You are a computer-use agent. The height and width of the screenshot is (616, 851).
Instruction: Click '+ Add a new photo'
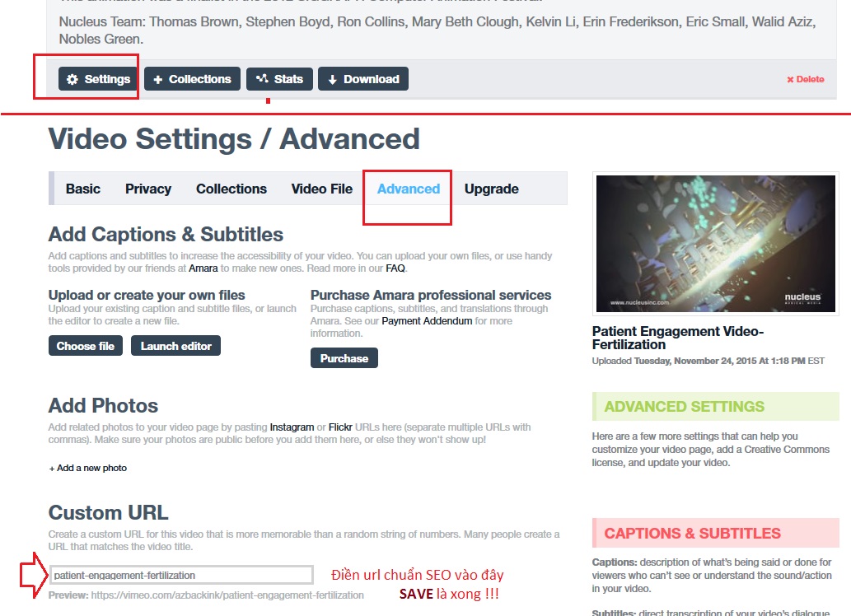click(x=88, y=468)
